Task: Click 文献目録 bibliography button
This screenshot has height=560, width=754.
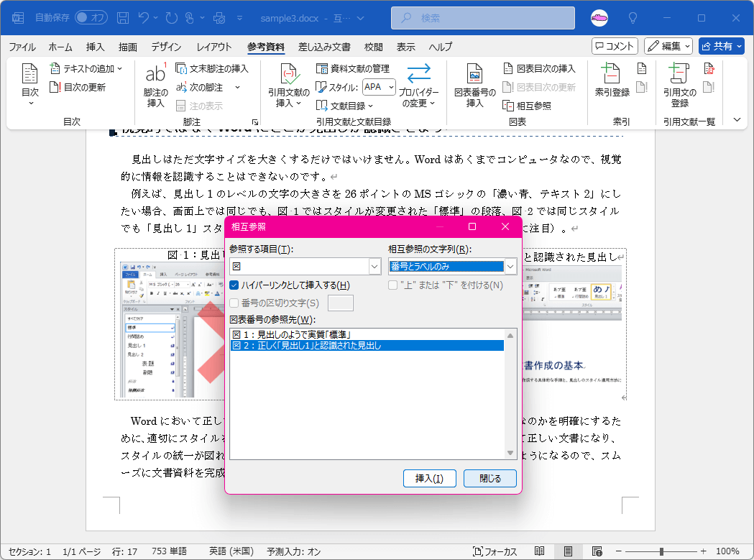Action: (345, 106)
